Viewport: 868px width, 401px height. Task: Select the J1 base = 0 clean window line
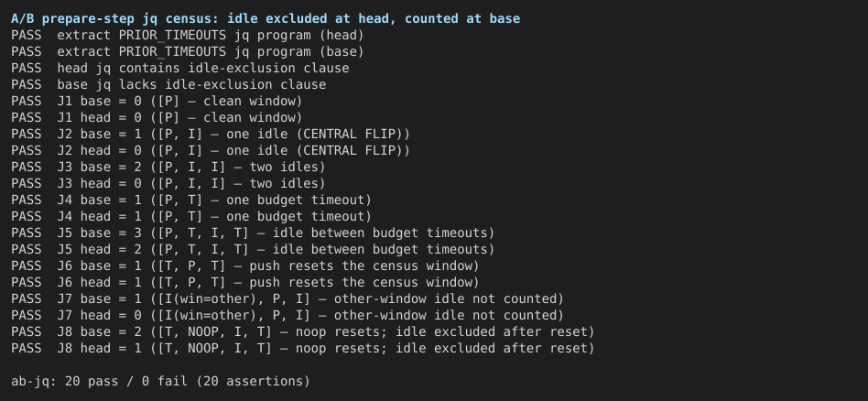pos(157,102)
